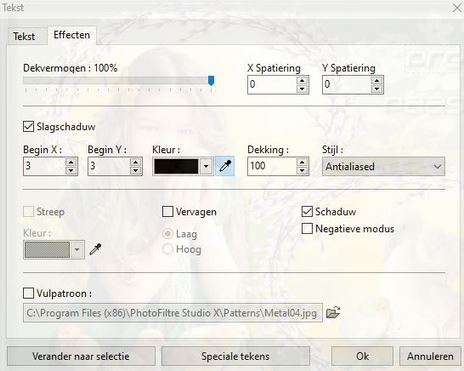Click the eyedropper next to Streep color
The image size is (464, 371).
pos(95,249)
